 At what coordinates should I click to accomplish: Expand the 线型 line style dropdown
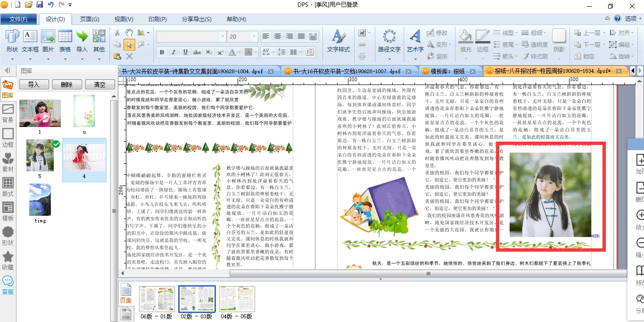click(516, 33)
